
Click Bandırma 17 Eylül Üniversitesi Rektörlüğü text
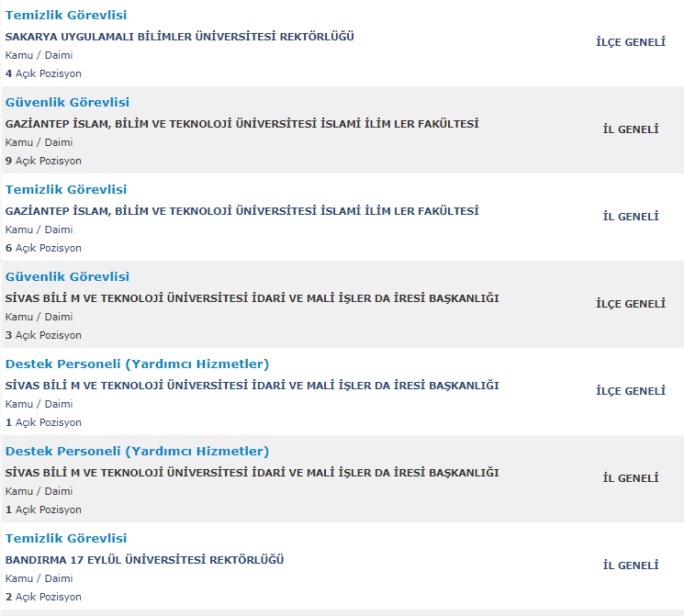pos(145,560)
